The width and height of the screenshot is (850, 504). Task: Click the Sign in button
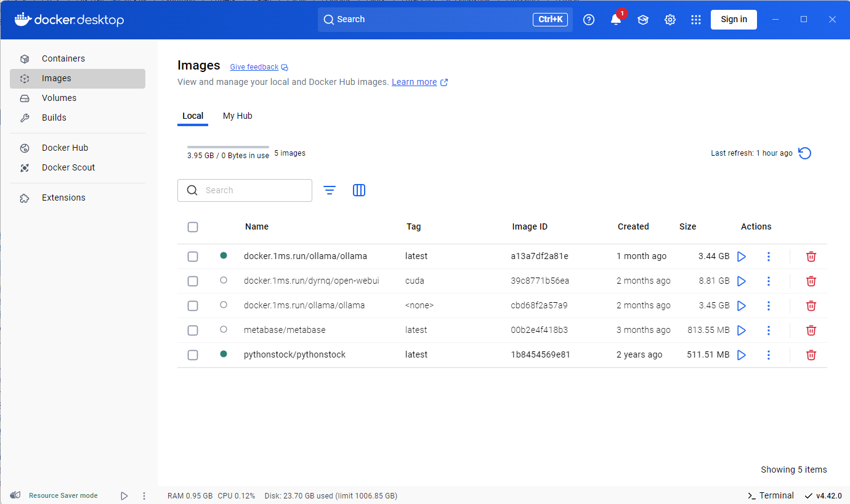coord(734,20)
